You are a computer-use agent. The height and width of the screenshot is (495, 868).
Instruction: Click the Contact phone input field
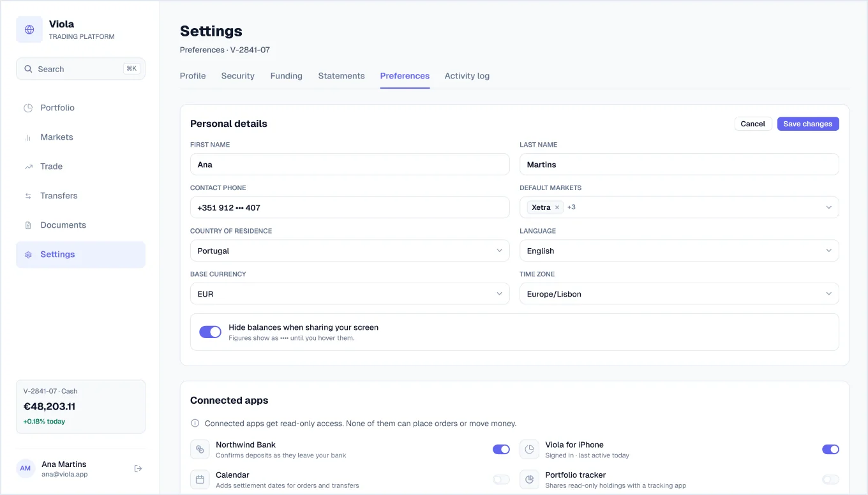tap(350, 207)
